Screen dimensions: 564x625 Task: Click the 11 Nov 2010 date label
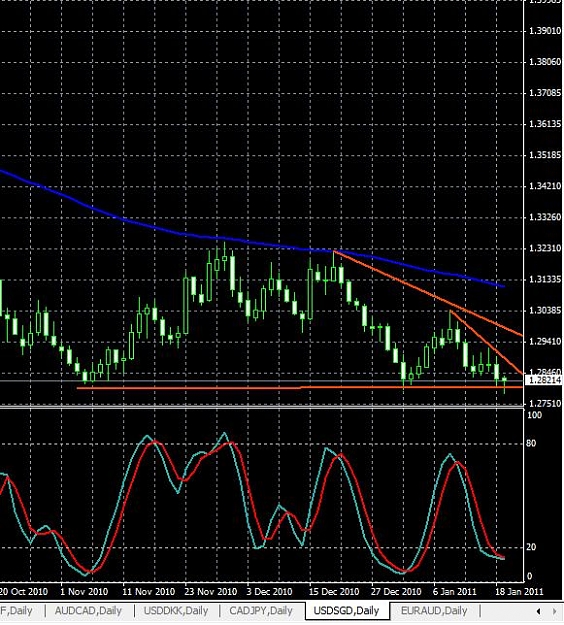coord(148,591)
